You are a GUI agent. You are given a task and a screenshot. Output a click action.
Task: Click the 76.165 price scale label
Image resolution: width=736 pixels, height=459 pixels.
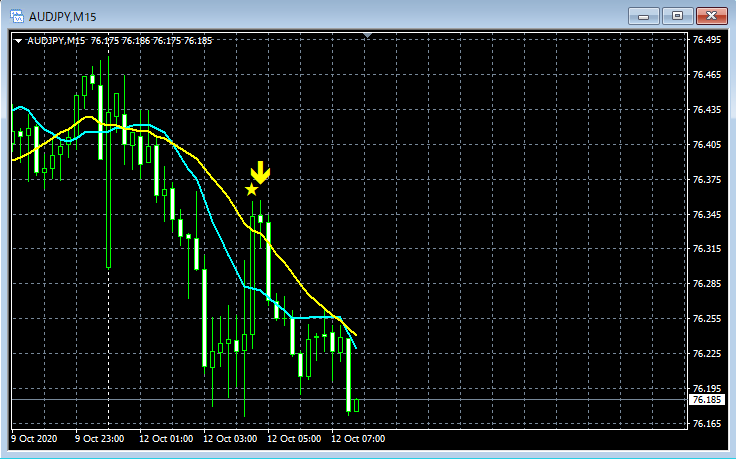[x=706, y=424]
